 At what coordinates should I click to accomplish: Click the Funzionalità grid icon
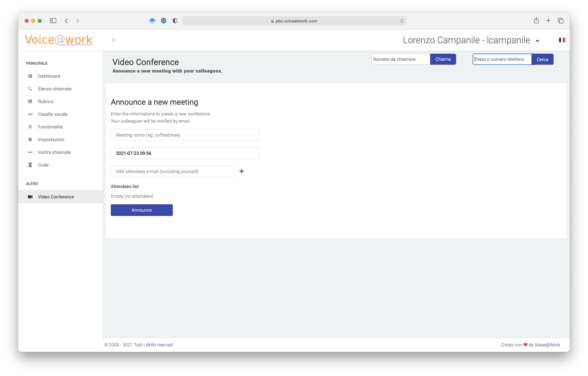30,127
